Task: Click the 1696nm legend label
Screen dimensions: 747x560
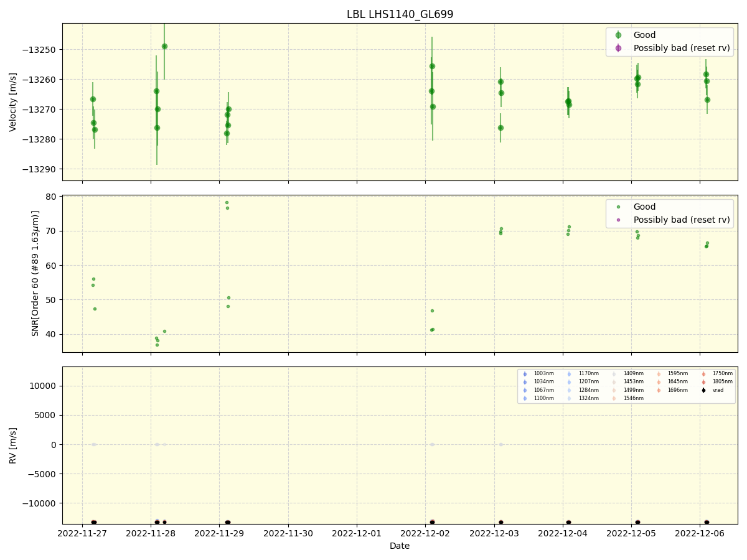Action: (x=678, y=390)
